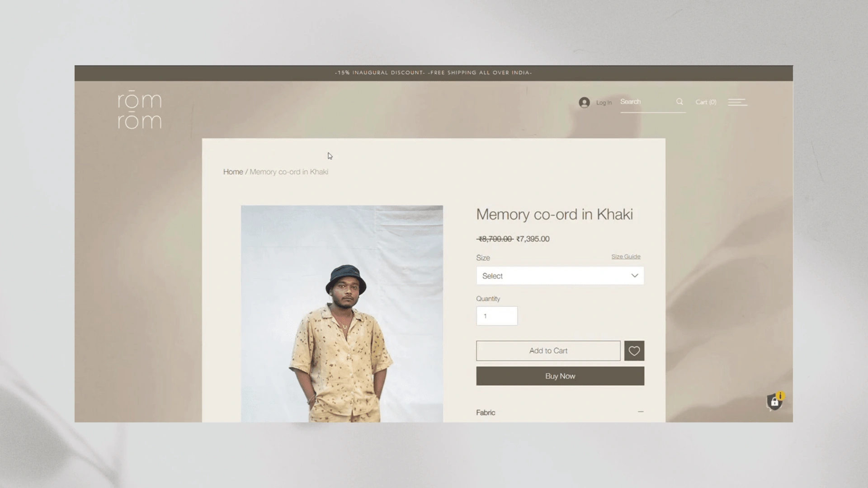Click the Quantity input field
Viewport: 868px width, 488px height.
tap(496, 316)
